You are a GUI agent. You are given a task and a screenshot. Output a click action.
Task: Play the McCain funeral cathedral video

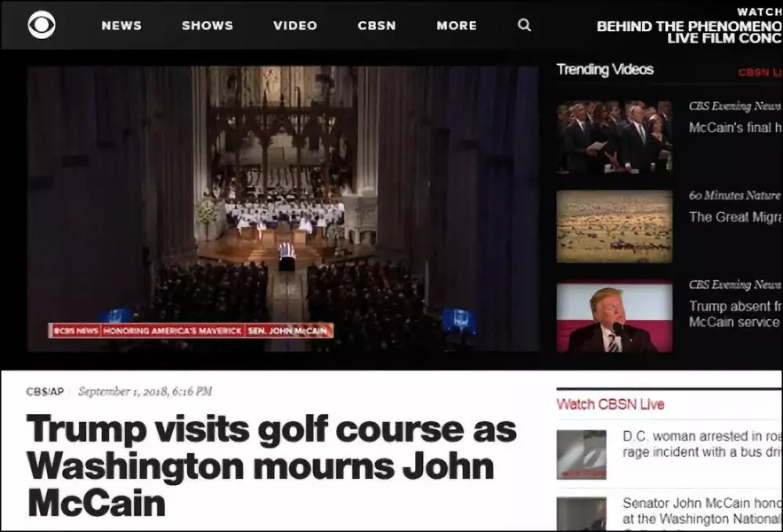(x=283, y=209)
